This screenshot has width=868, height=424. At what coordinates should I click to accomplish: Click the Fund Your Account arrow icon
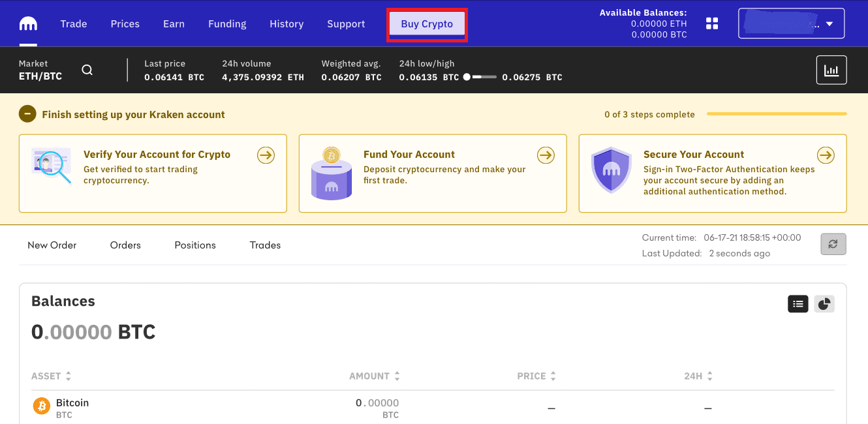click(546, 155)
